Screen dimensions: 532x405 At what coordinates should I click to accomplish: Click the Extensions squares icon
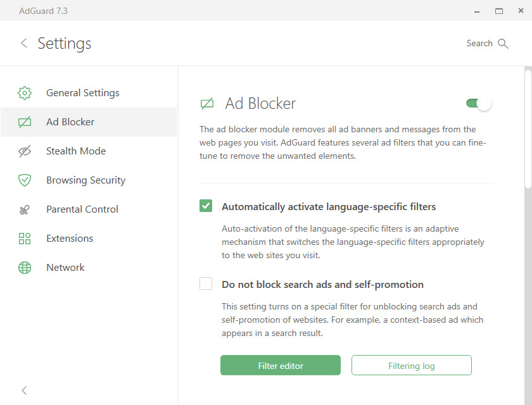point(25,239)
